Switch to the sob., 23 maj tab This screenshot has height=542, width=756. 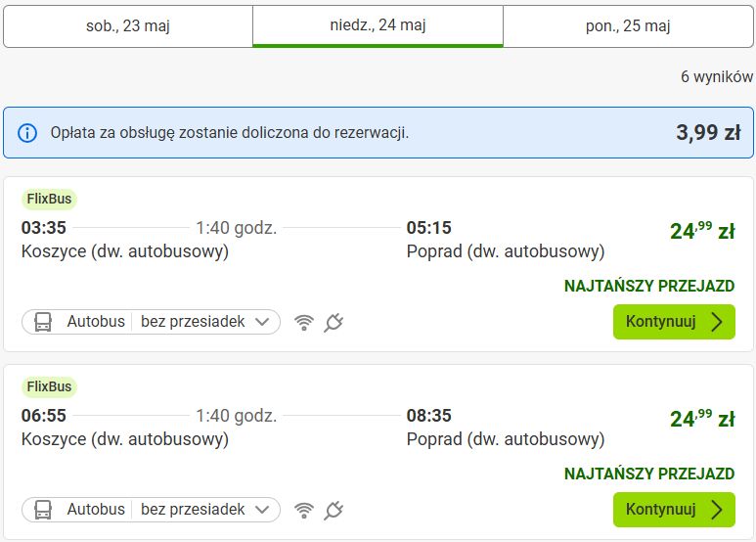(x=128, y=26)
